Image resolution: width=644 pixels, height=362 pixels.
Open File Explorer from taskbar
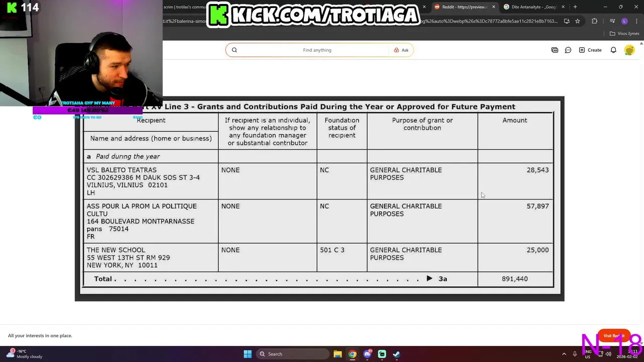338,354
